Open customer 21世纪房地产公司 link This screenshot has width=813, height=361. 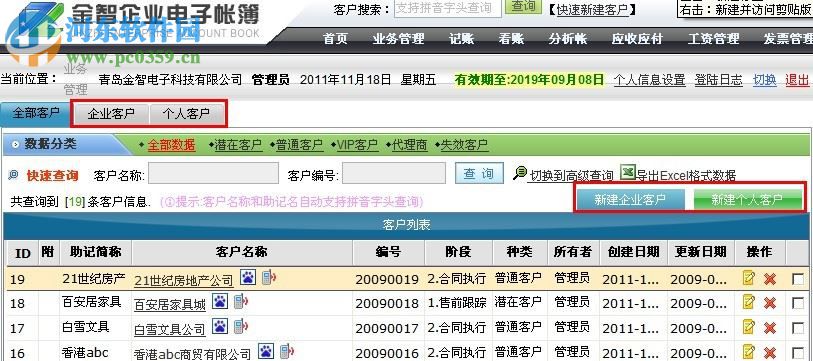pyautogui.click(x=184, y=281)
